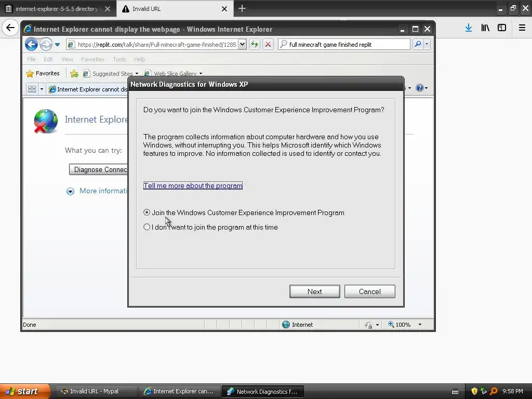Click the 9:58 PM clock
Viewport: 532px width, 399px height.
pos(513,391)
